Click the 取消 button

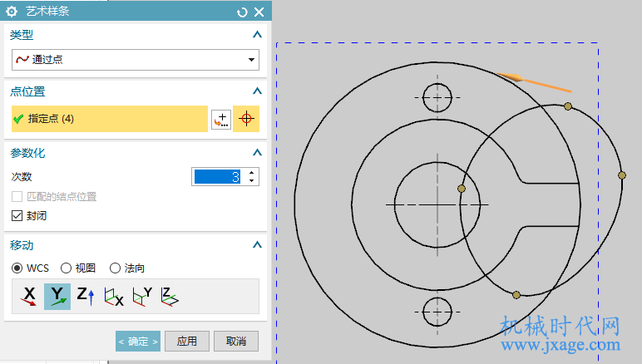coord(236,341)
